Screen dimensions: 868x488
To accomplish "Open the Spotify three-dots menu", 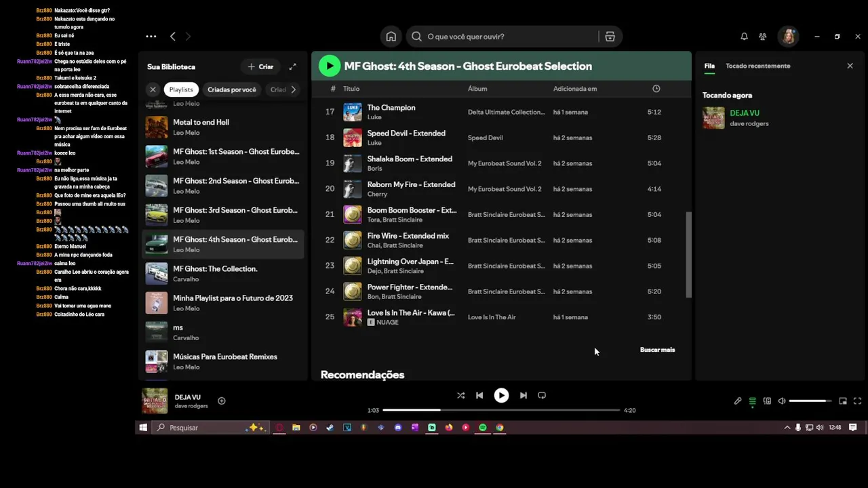I will [x=151, y=37].
